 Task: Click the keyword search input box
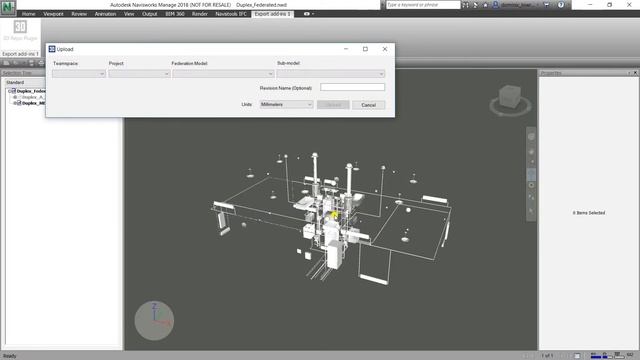(423, 5)
